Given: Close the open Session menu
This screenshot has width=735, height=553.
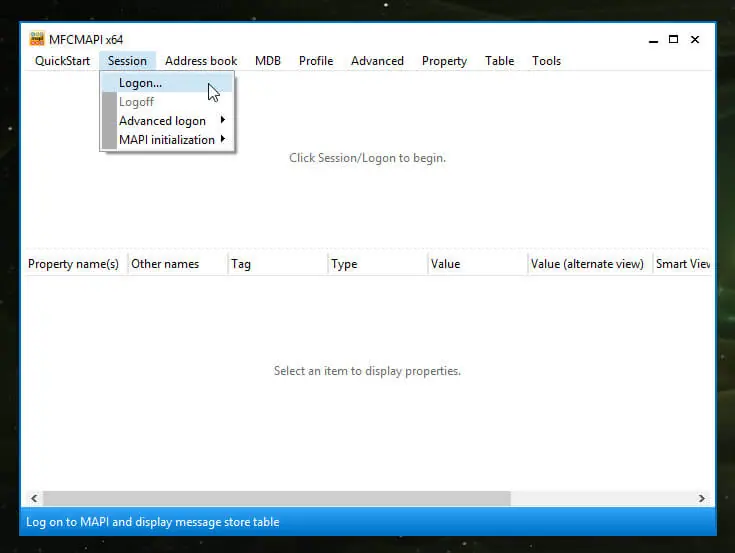Looking at the screenshot, I should [127, 61].
